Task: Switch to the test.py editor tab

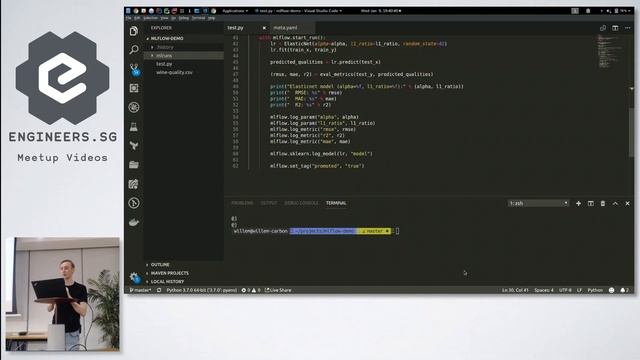Action: (x=236, y=28)
